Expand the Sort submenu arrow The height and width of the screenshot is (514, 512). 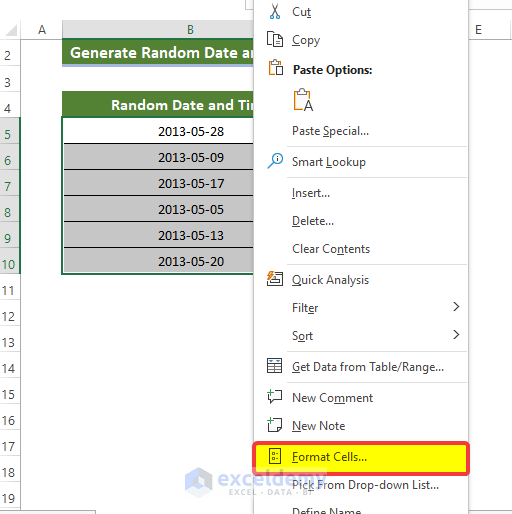456,335
